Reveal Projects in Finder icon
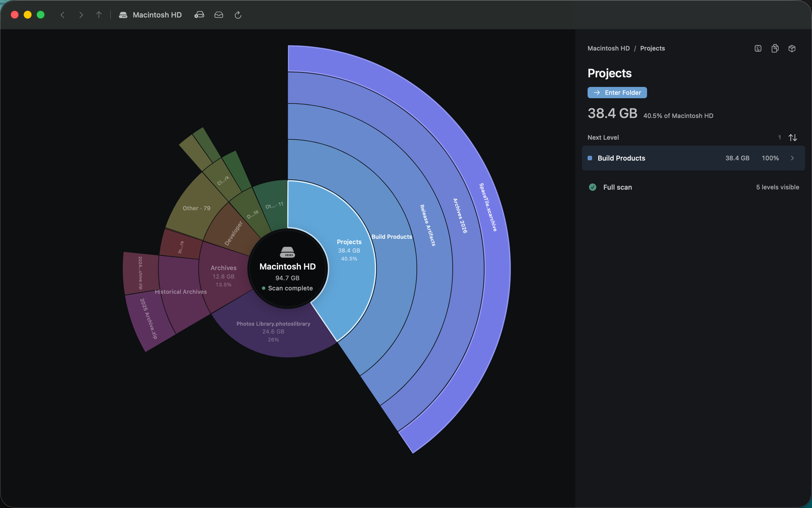This screenshot has height=508, width=812. coord(758,48)
